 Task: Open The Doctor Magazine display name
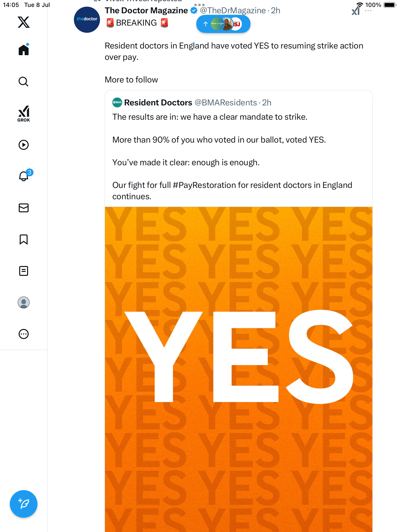click(x=146, y=11)
